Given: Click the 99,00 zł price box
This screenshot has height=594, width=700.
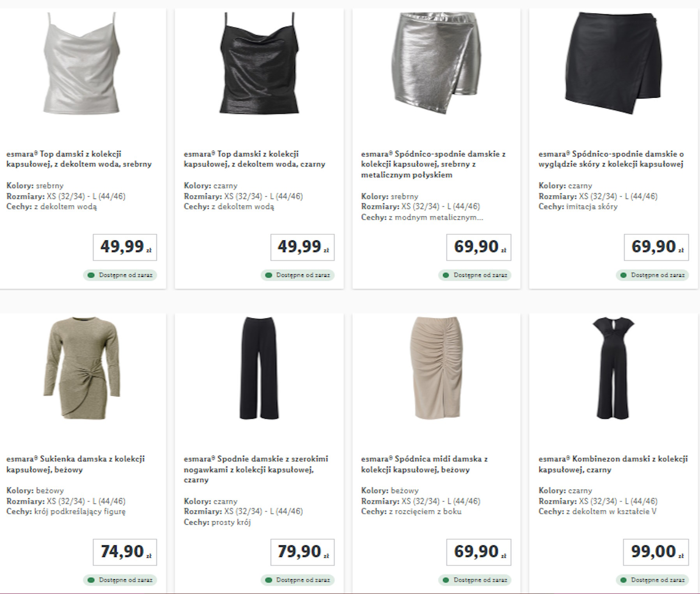Looking at the screenshot, I should 656,552.
